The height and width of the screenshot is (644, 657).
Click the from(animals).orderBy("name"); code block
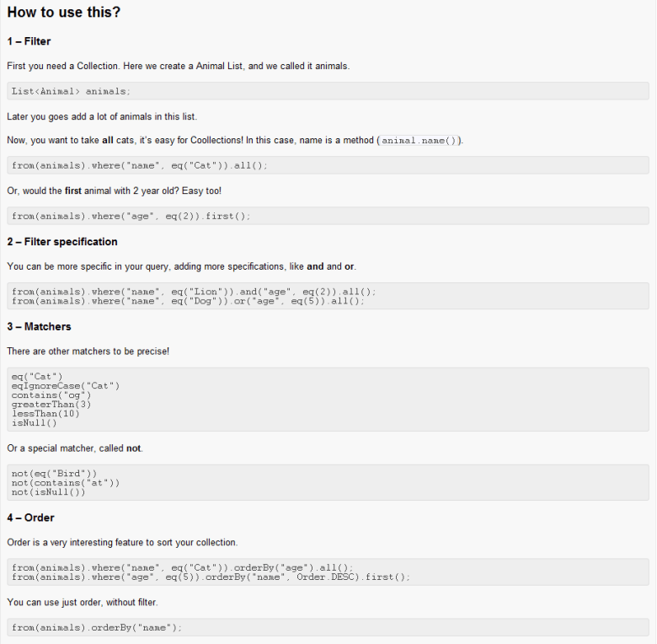tap(97, 627)
